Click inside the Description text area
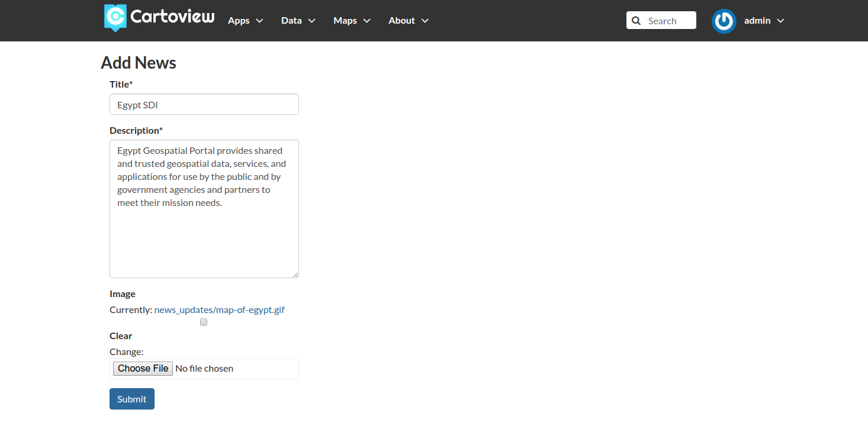The height and width of the screenshot is (432, 868). [204, 237]
